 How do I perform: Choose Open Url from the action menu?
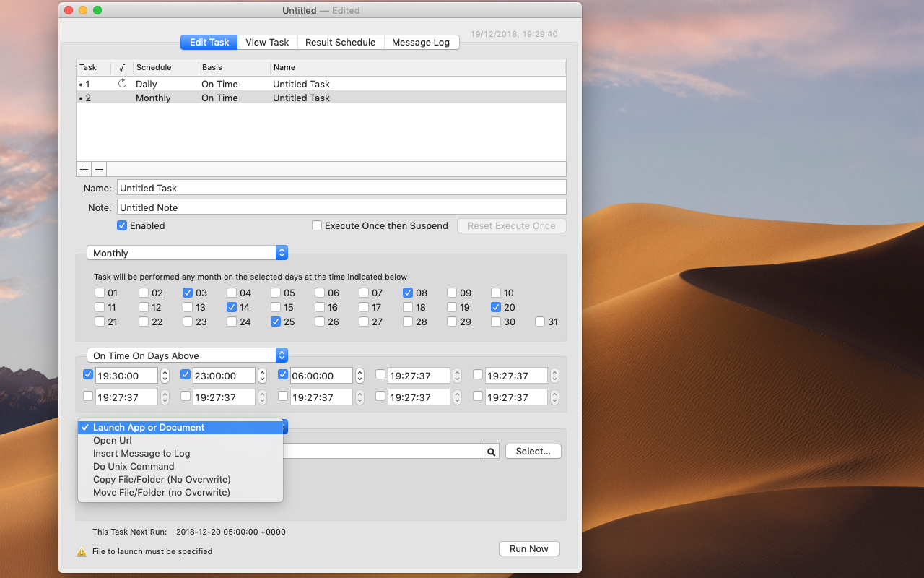(x=180, y=440)
